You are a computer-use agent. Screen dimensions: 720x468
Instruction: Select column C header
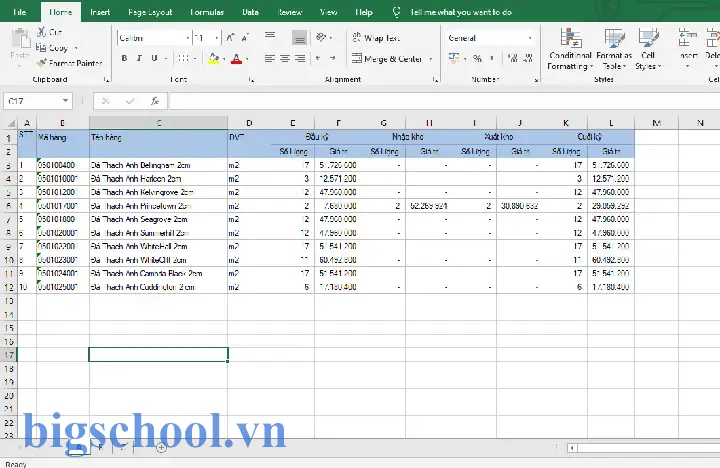(x=158, y=123)
